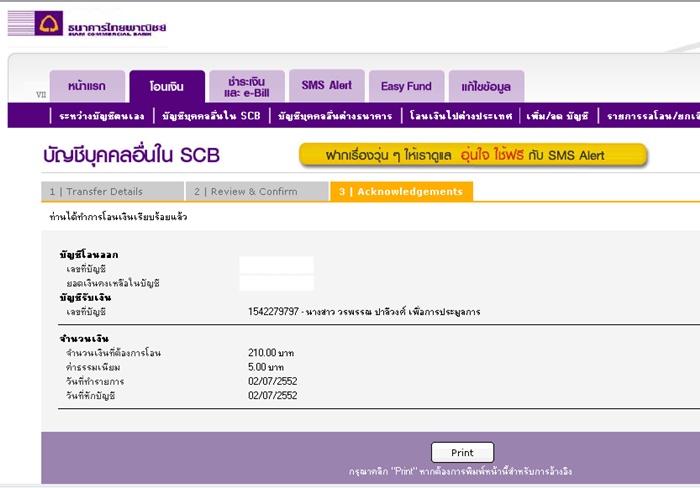700x488 pixels.
Task: Choose รายการรอโอน submenu item
Action: coord(653,116)
